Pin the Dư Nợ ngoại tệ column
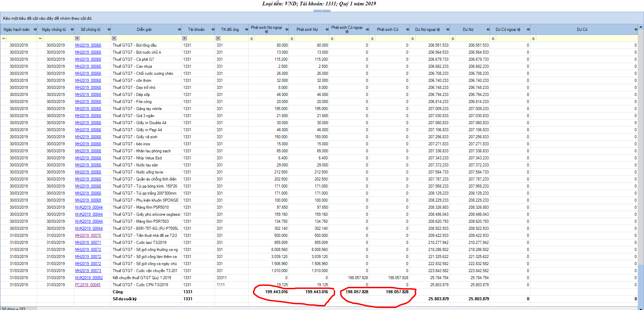 pyautogui.click(x=447, y=30)
